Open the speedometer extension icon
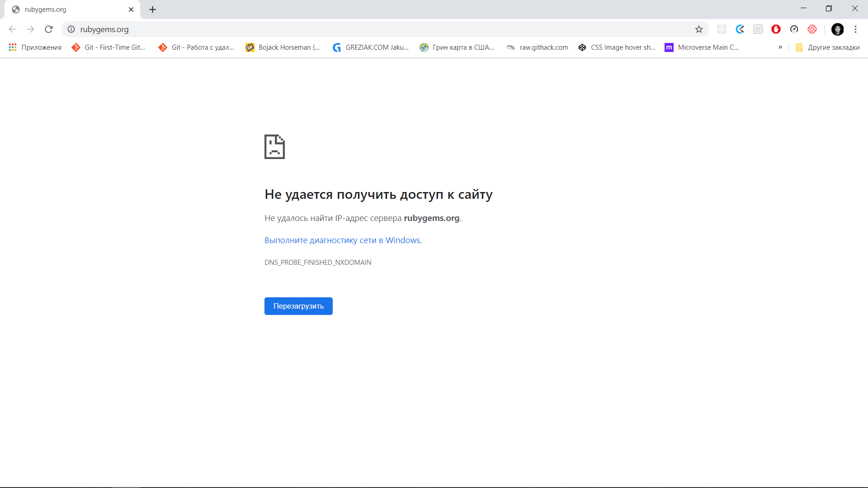This screenshot has width=868, height=488. (x=794, y=29)
